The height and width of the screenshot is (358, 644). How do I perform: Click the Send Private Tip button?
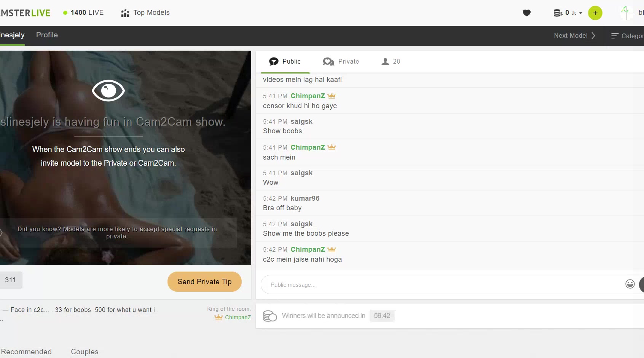click(x=204, y=282)
